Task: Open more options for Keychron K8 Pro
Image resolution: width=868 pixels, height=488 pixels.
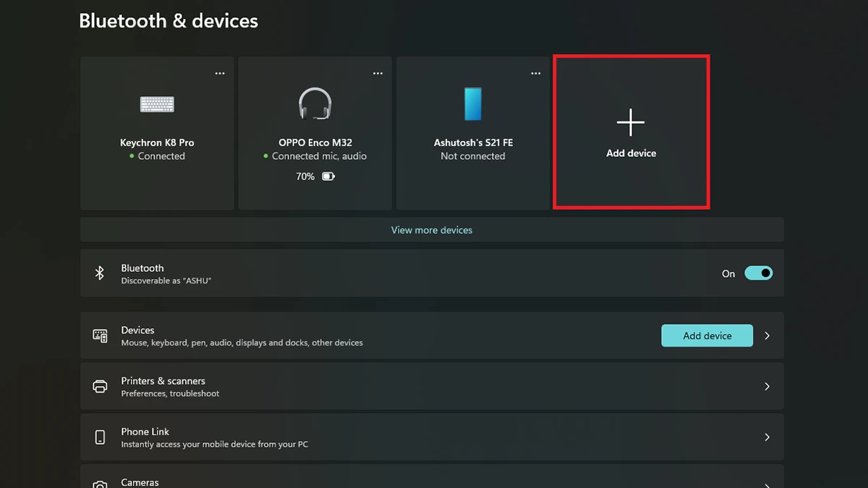Action: coord(220,73)
